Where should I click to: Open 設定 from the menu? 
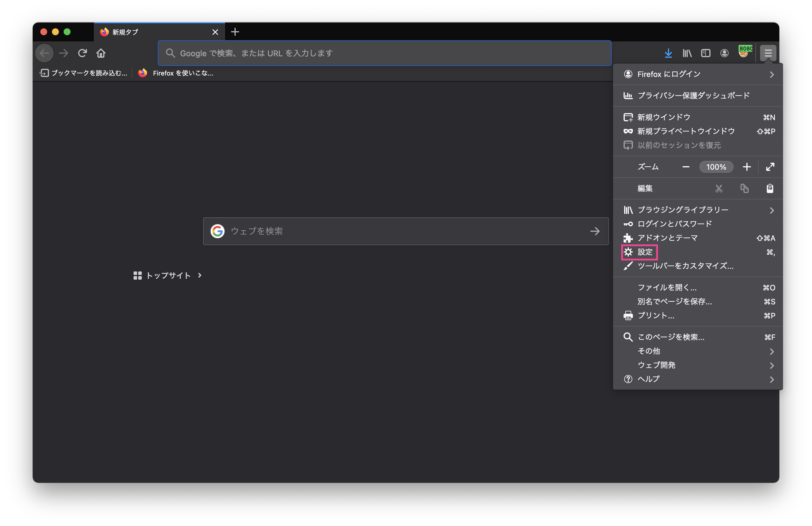[698, 252]
